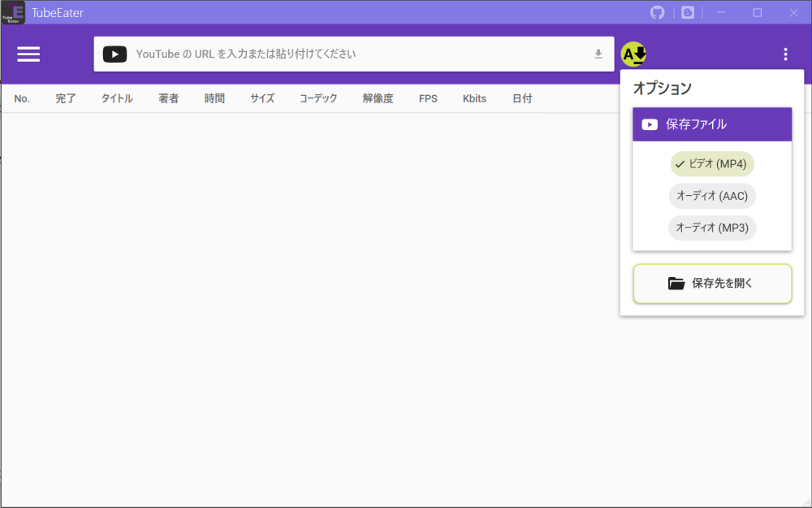This screenshot has height=508, width=812.
Task: Open the hamburger menu icon
Action: [28, 54]
